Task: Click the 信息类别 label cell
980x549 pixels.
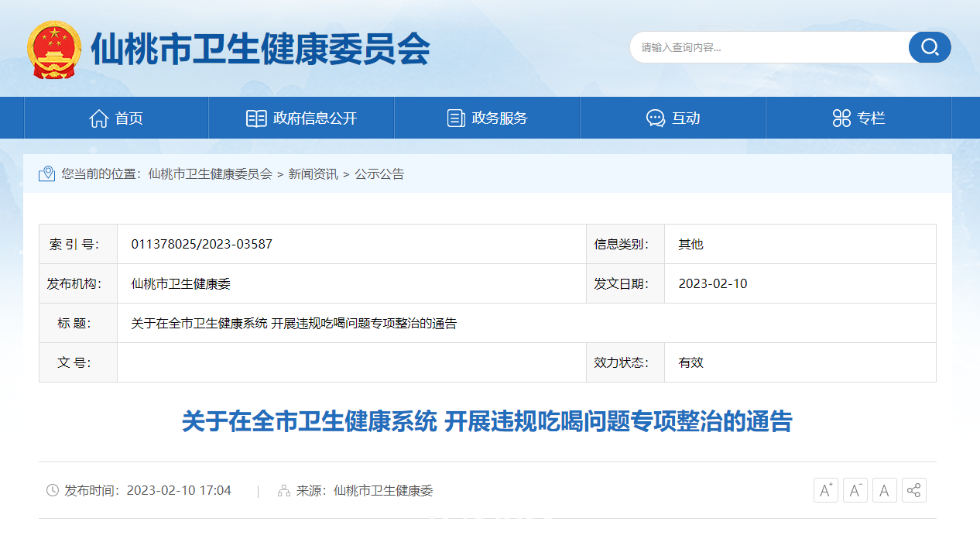Action: click(x=625, y=244)
